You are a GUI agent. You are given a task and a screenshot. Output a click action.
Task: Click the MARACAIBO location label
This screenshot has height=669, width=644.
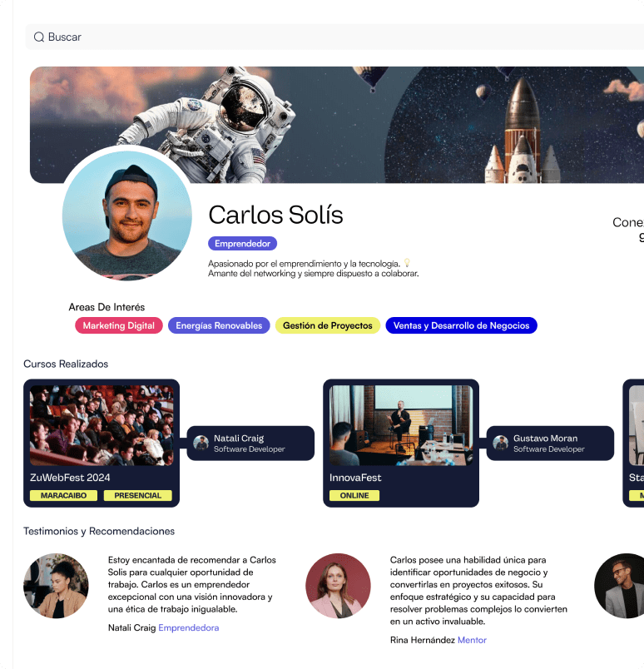63,495
